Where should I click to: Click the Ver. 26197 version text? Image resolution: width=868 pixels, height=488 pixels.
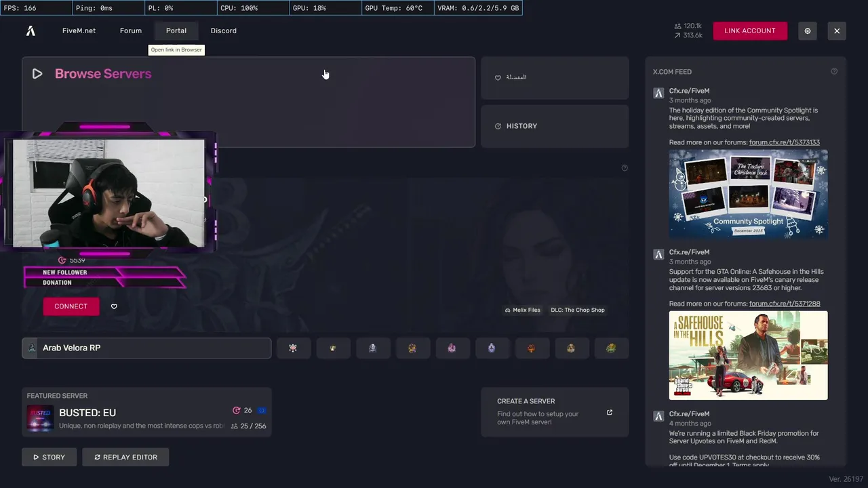pyautogui.click(x=845, y=479)
